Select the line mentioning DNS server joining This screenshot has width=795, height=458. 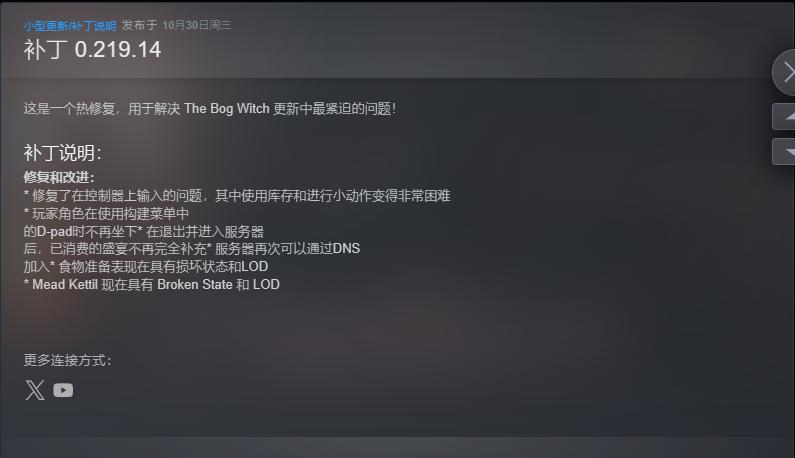click(192, 249)
